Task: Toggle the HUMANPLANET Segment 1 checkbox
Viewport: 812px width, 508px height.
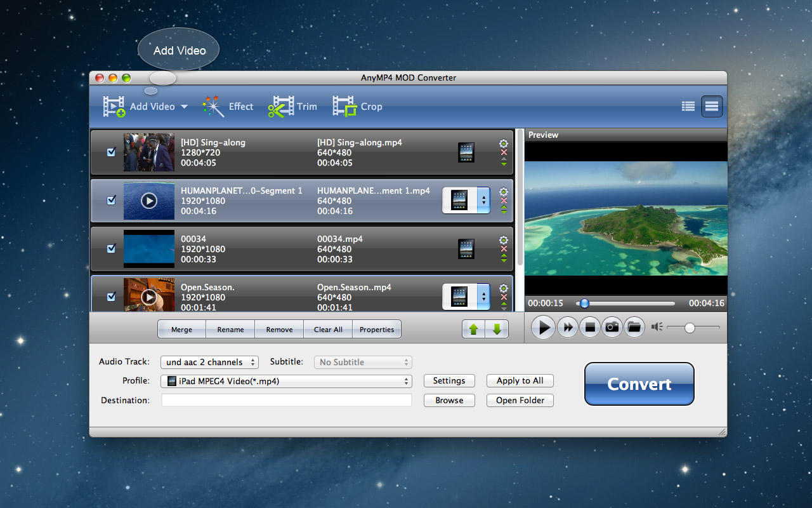Action: [112, 201]
